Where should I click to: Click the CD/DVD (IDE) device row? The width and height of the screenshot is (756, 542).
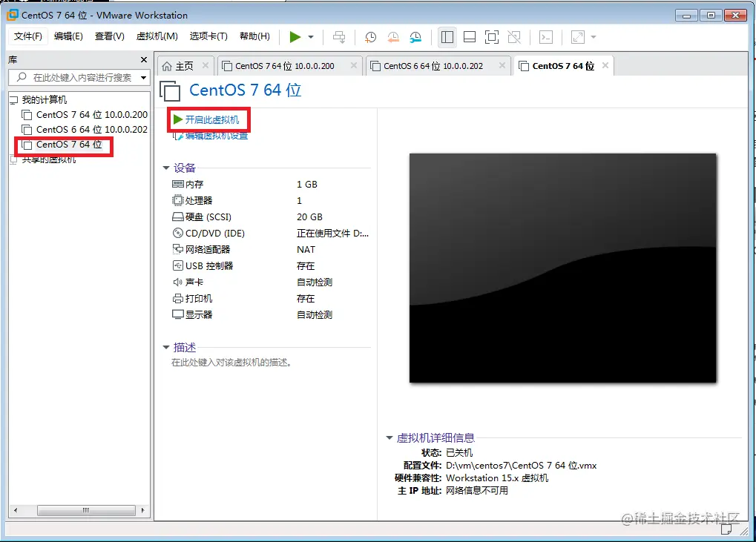(x=271, y=234)
